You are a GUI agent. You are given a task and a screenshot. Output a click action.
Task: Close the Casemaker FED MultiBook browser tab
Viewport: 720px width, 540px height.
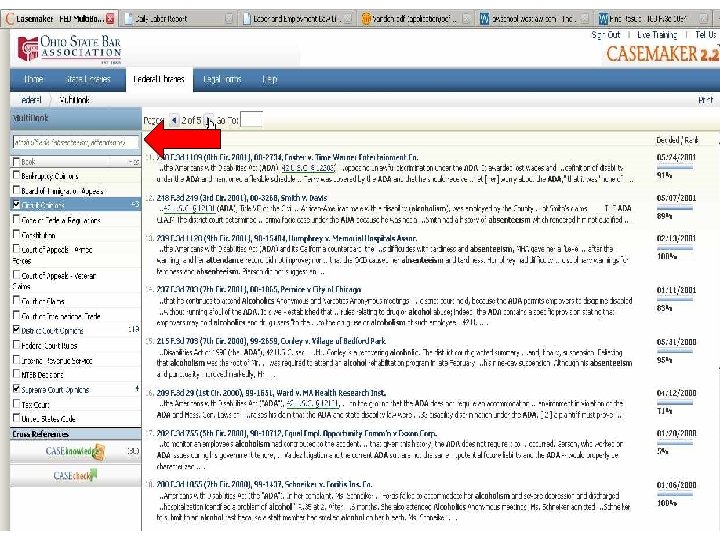110,19
